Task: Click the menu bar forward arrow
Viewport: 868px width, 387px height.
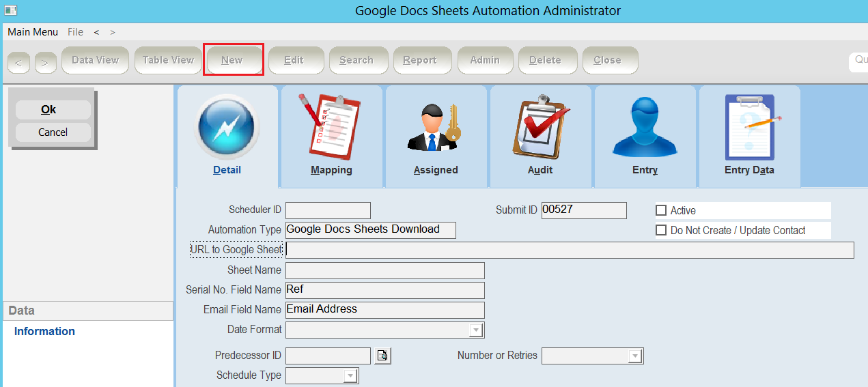Action: coord(113,32)
